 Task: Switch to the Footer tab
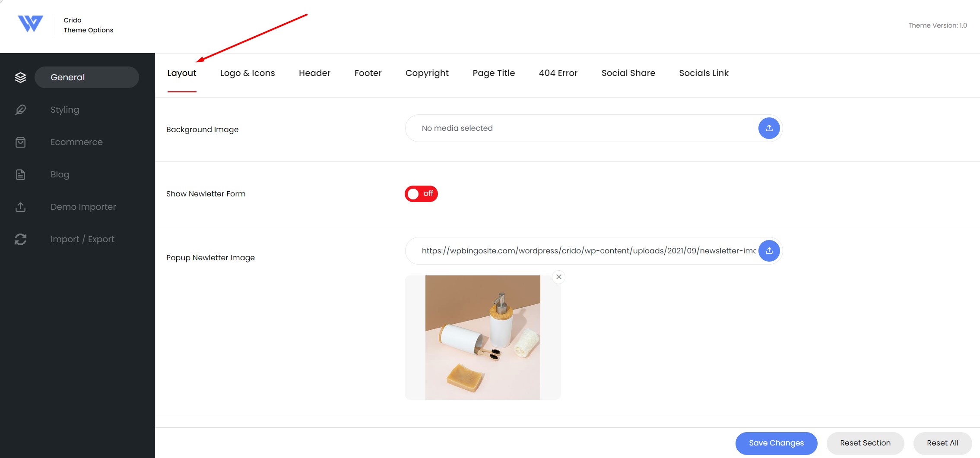(x=368, y=73)
